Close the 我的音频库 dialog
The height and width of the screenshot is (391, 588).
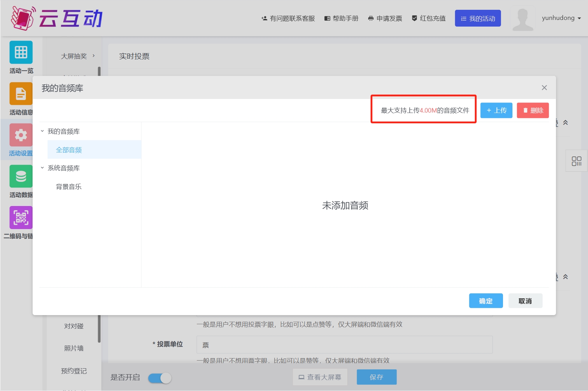[x=544, y=88]
